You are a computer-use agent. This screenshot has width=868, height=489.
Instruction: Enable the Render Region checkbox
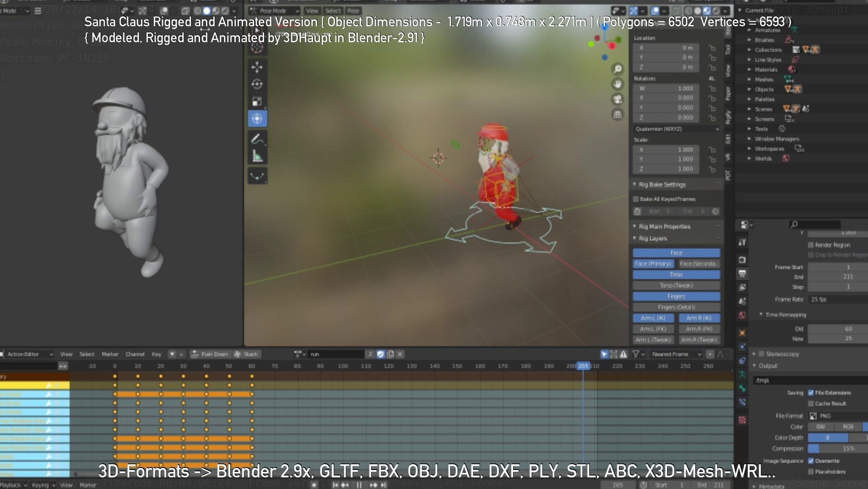click(x=811, y=245)
